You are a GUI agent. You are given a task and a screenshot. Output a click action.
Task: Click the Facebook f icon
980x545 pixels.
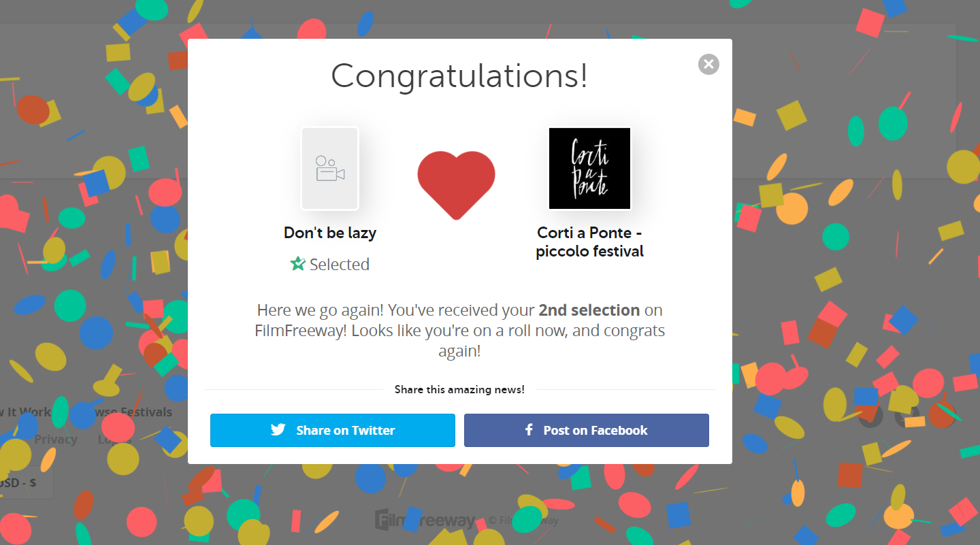coord(529,430)
